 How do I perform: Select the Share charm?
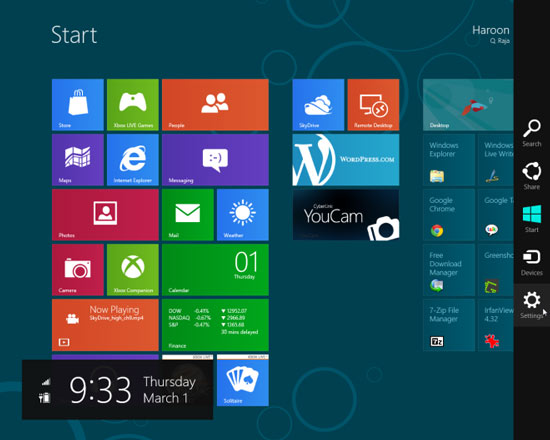click(532, 176)
